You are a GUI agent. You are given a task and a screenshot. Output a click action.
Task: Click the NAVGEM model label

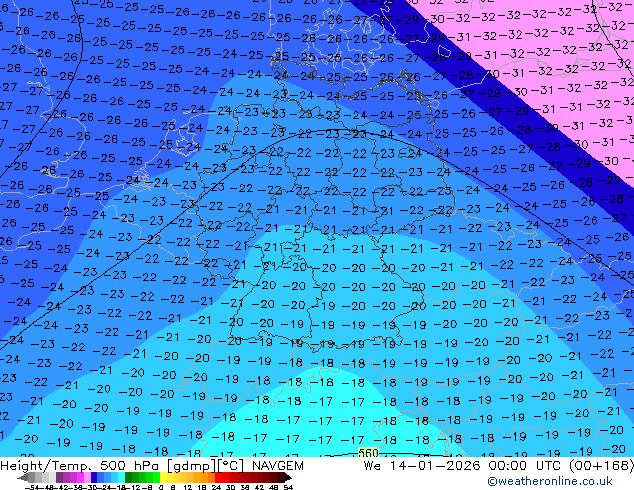point(277,466)
